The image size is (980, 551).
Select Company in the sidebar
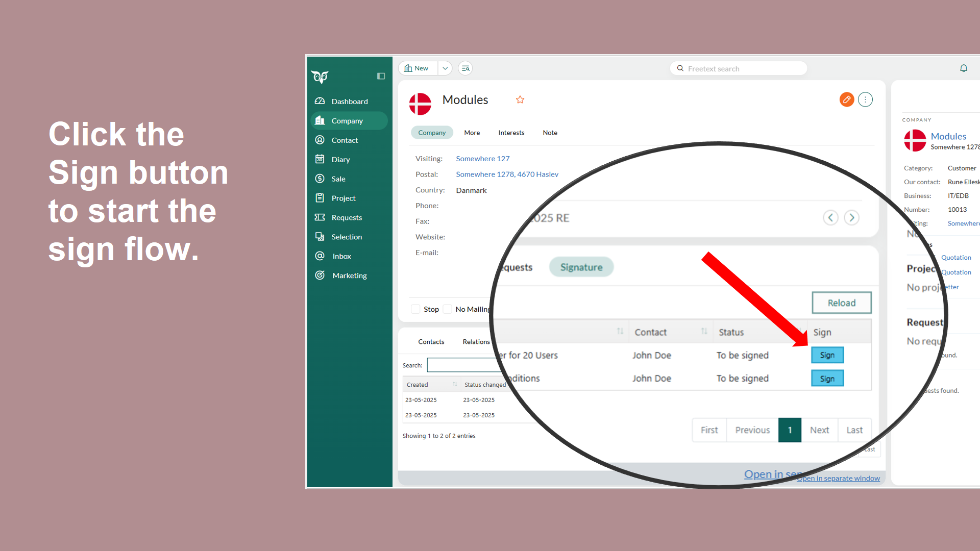tap(349, 120)
